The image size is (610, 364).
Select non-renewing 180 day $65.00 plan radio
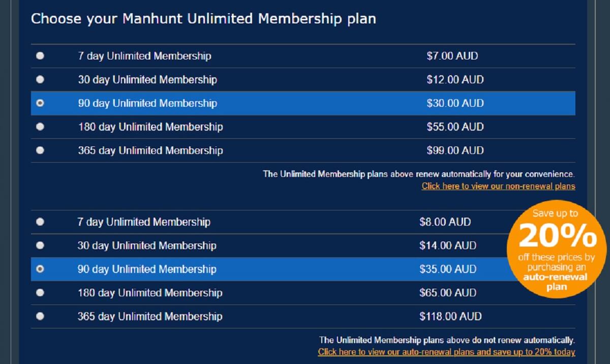click(x=40, y=293)
